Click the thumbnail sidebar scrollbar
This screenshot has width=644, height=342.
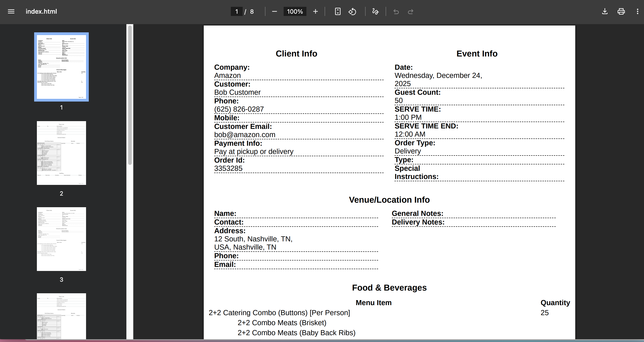point(130,95)
